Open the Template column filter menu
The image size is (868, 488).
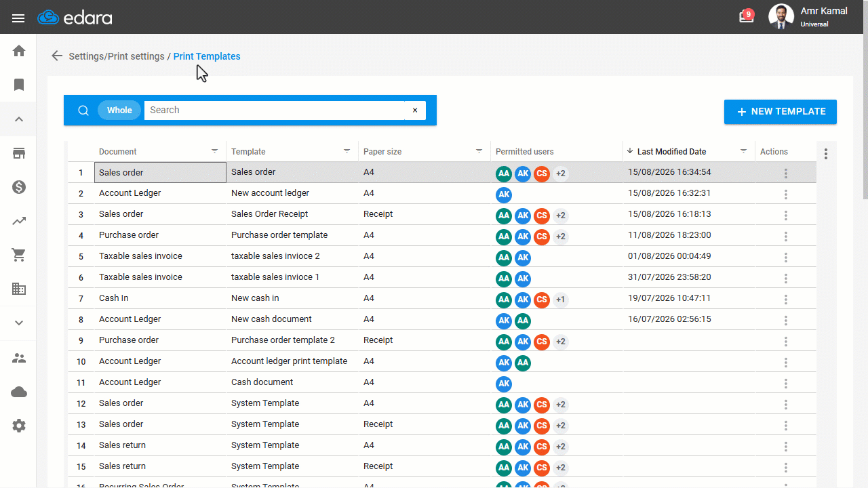coord(347,151)
